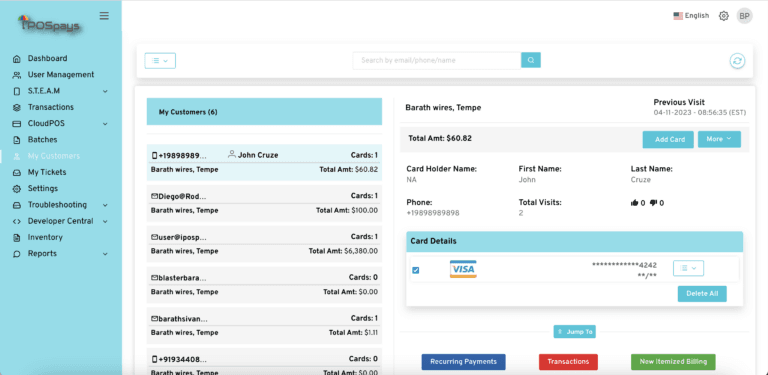
Task: Click the Developer Central code icon
Action: click(17, 221)
